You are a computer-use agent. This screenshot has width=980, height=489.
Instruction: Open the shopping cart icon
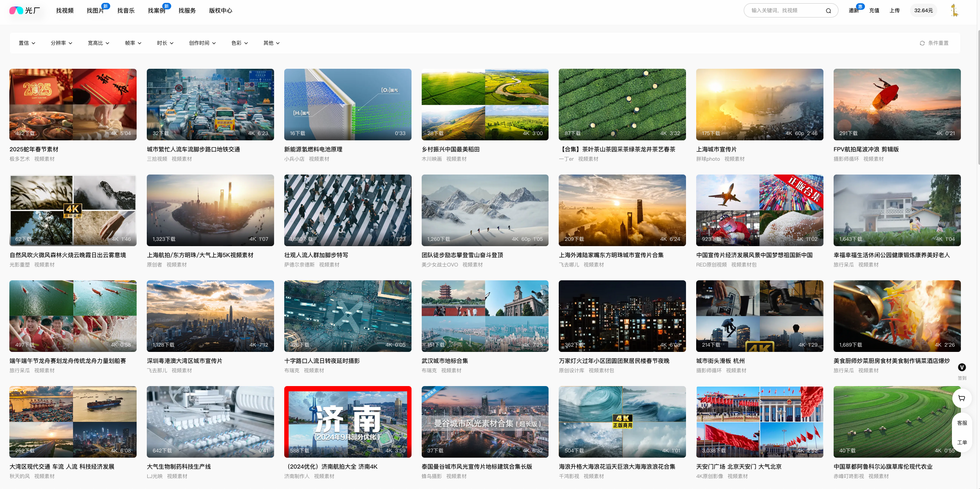point(962,398)
